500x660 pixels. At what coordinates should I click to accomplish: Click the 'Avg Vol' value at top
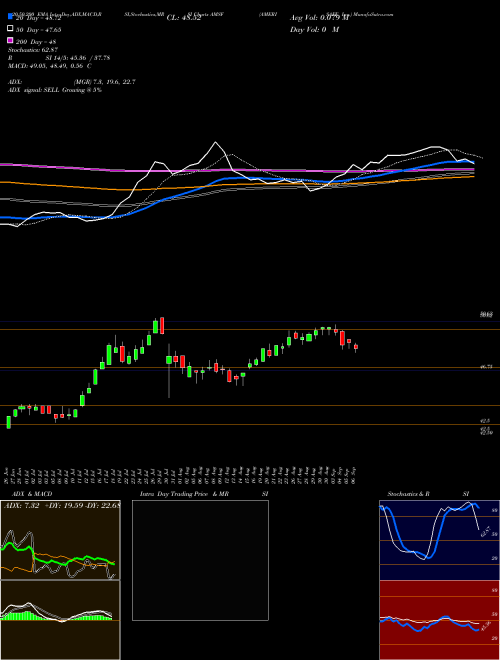click(x=319, y=18)
